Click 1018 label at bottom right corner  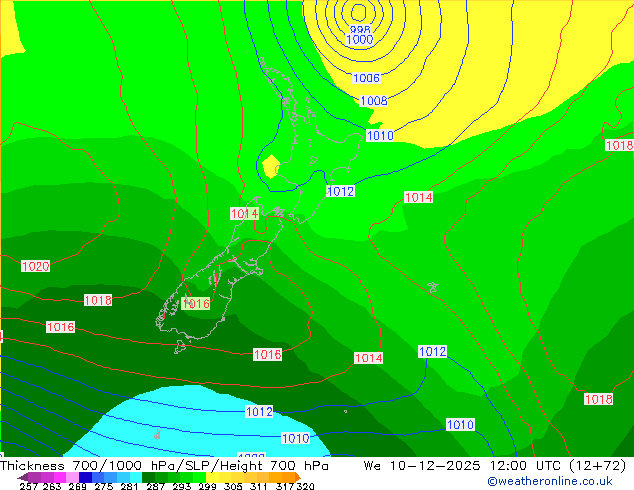pyautogui.click(x=598, y=399)
